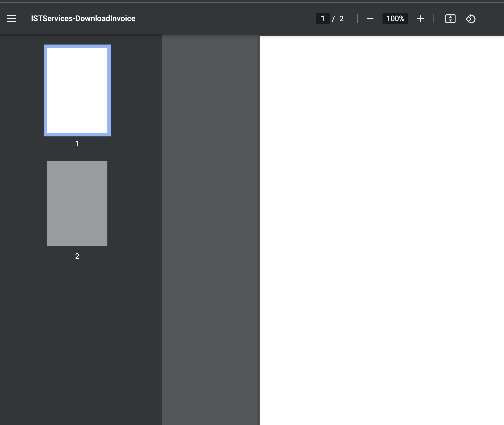Click the label 1 under first thumbnail
Viewport: 504px width, 425px height.
point(77,143)
